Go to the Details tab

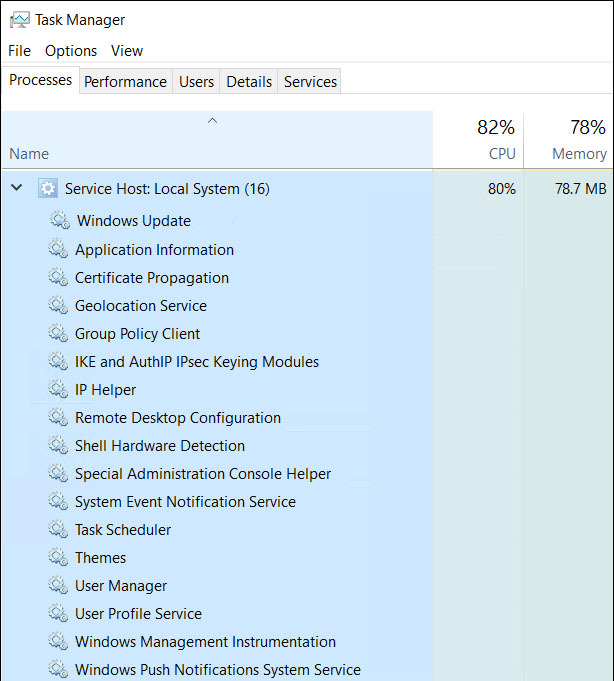tap(249, 82)
